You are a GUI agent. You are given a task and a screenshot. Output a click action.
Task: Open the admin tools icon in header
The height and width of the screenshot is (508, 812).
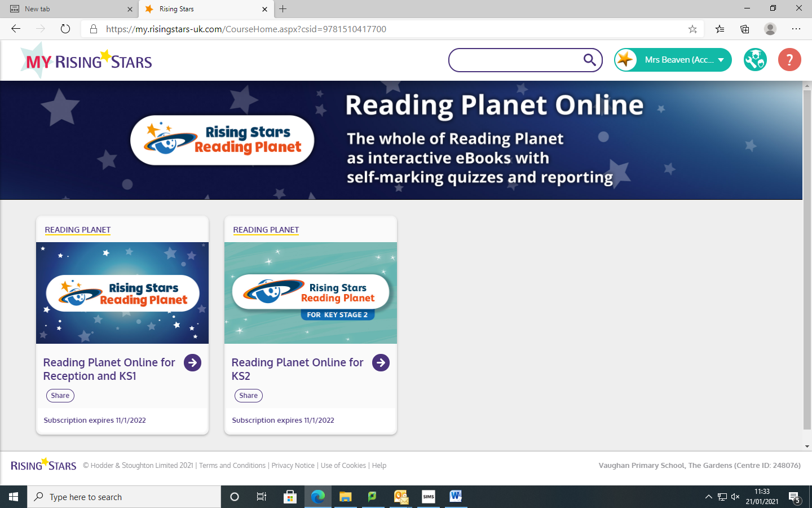click(755, 60)
